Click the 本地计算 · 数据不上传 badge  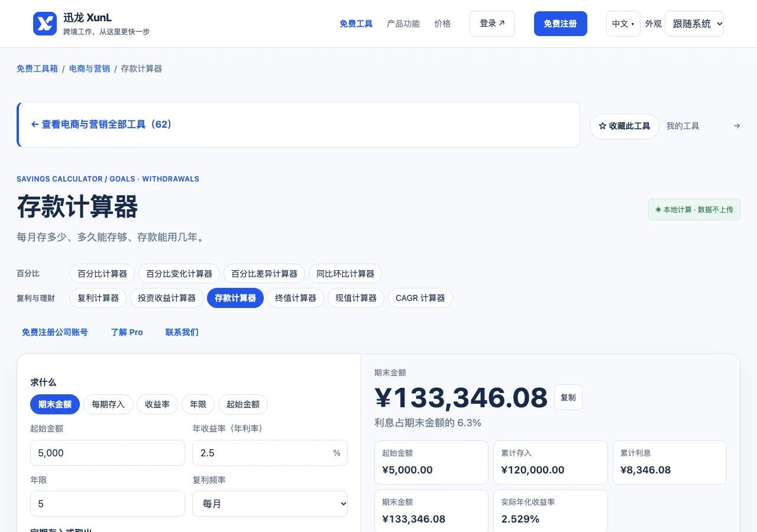pos(694,209)
